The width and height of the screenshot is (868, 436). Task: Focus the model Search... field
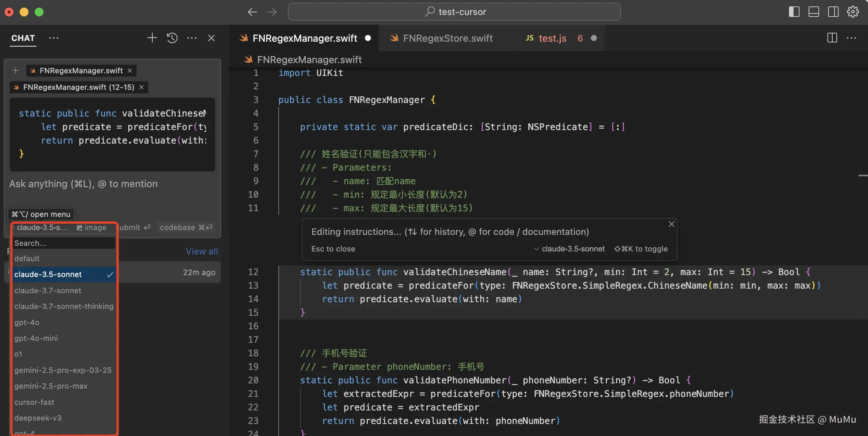pyautogui.click(x=63, y=243)
